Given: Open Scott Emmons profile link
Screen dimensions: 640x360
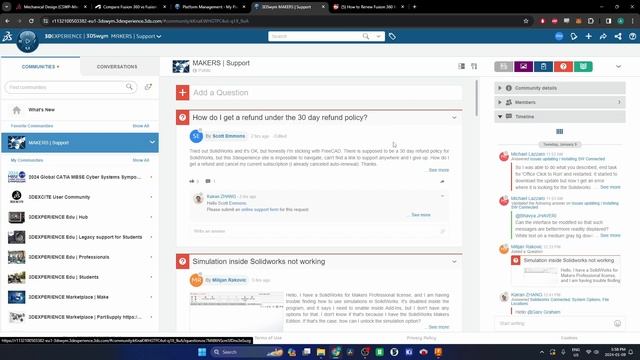Looking at the screenshot, I should point(229,136).
